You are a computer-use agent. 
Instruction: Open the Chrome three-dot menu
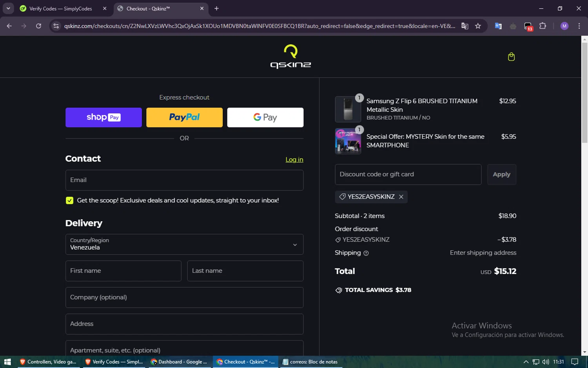(x=579, y=26)
